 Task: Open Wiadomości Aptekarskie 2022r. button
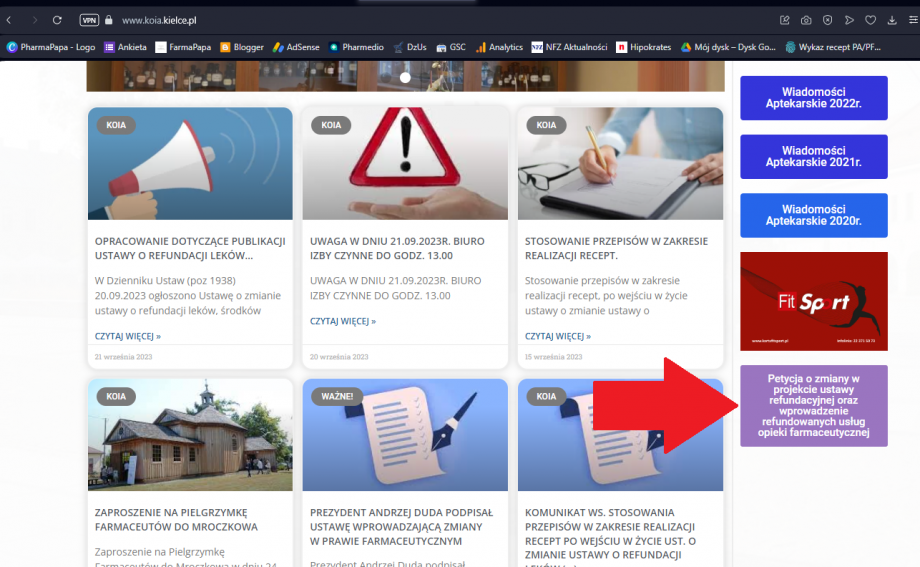[x=813, y=98]
